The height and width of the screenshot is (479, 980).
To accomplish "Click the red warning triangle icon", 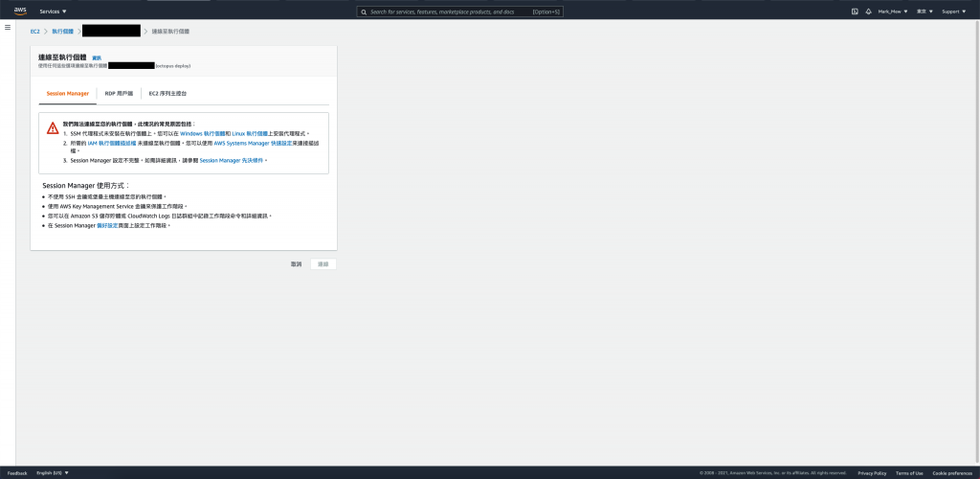I will click(x=53, y=127).
